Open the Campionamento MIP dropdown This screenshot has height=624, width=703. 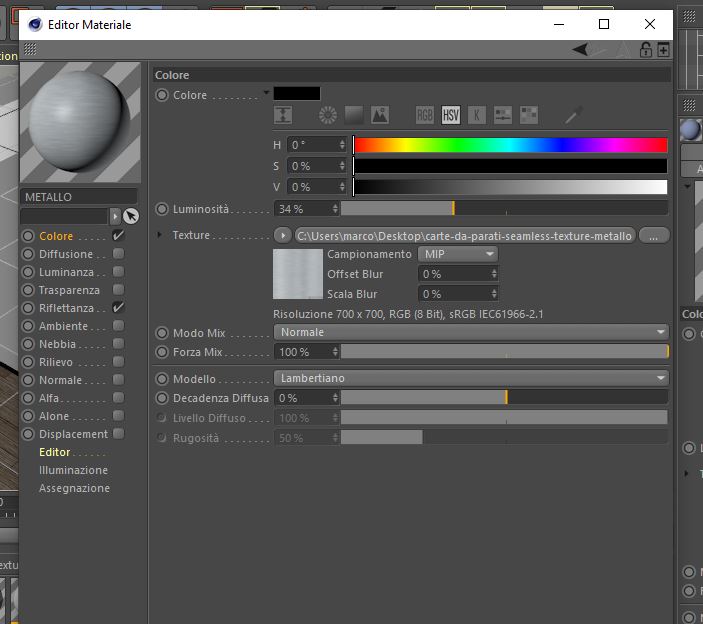(458, 254)
